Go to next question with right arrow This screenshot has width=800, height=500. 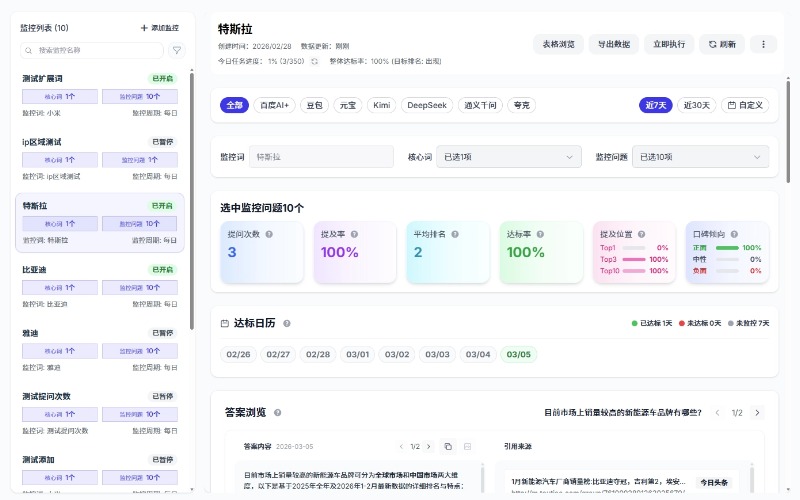click(x=757, y=412)
